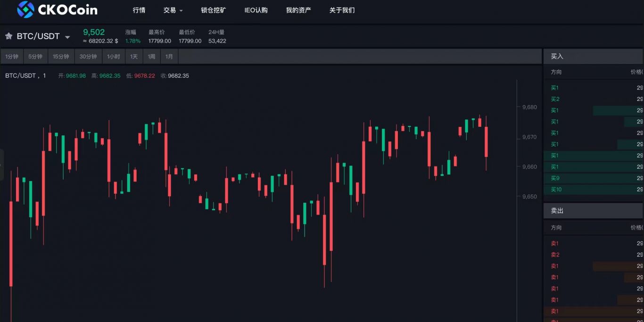Open 我的资产 page
This screenshot has height=322, width=644.
[x=298, y=10]
